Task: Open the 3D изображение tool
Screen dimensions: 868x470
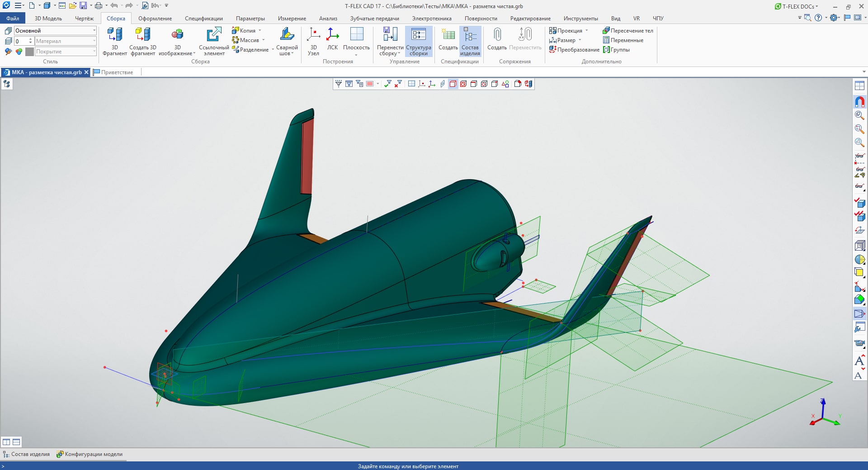Action: pyautogui.click(x=177, y=41)
